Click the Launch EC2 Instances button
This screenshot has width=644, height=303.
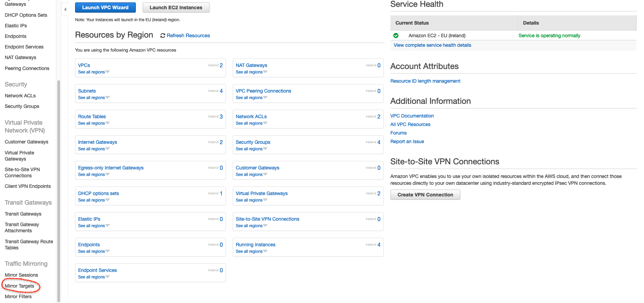click(x=176, y=8)
